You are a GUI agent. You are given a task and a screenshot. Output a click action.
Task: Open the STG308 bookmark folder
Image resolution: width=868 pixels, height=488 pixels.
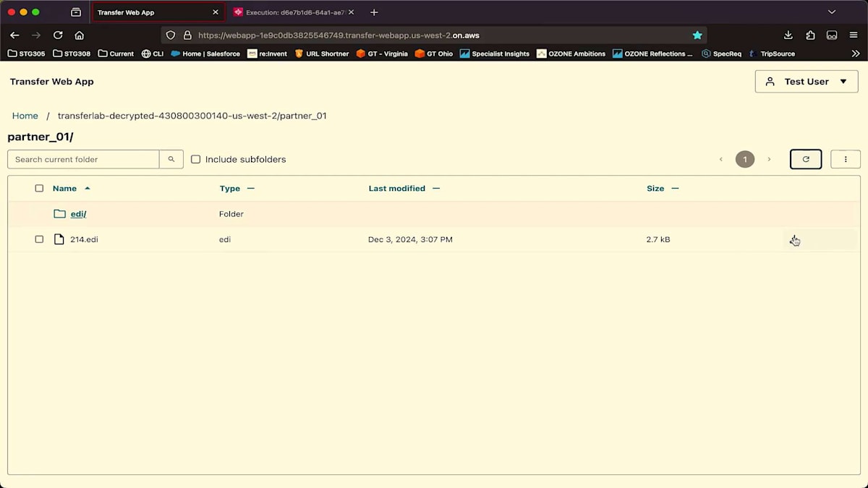click(x=72, y=53)
